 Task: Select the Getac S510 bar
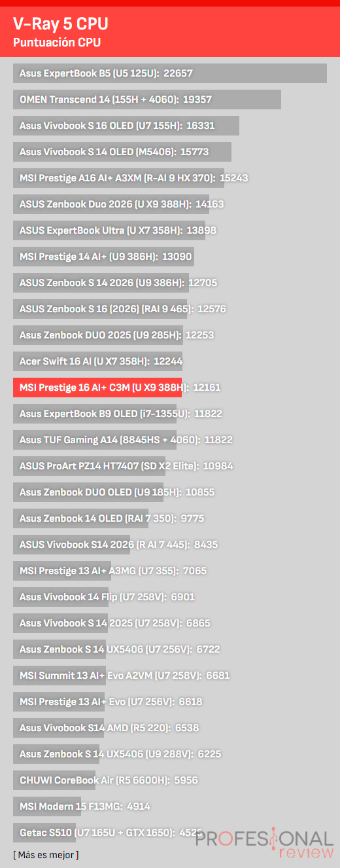click(44, 833)
